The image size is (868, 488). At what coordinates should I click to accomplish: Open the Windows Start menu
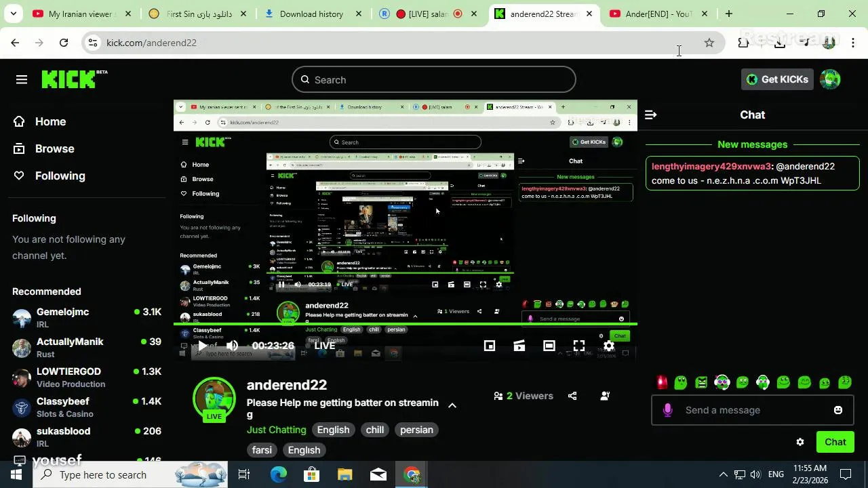[16, 474]
